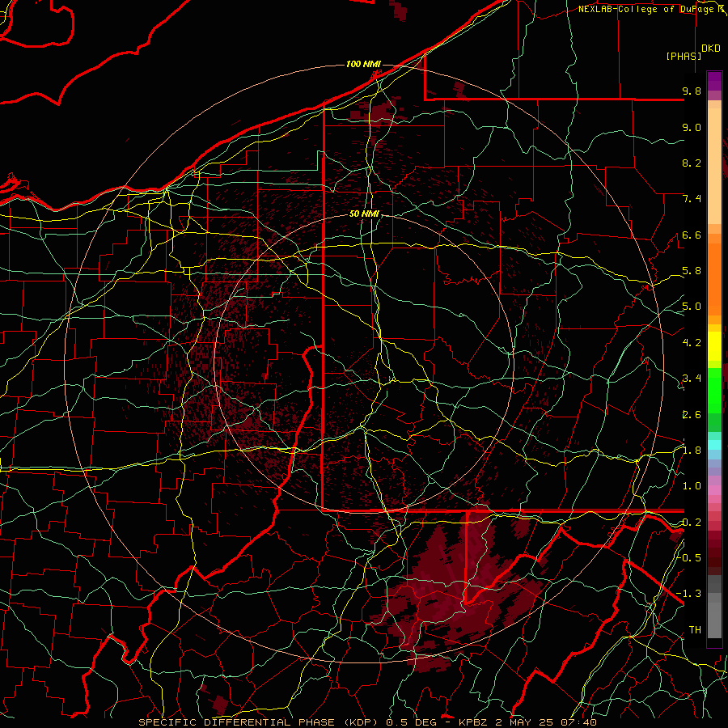Click the pink swatch near 1.0
The image size is (728, 728).
point(714,490)
